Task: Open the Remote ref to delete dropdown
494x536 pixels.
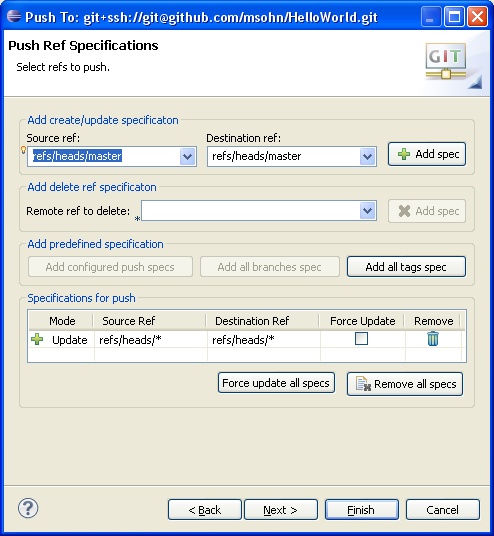Action: (x=368, y=211)
